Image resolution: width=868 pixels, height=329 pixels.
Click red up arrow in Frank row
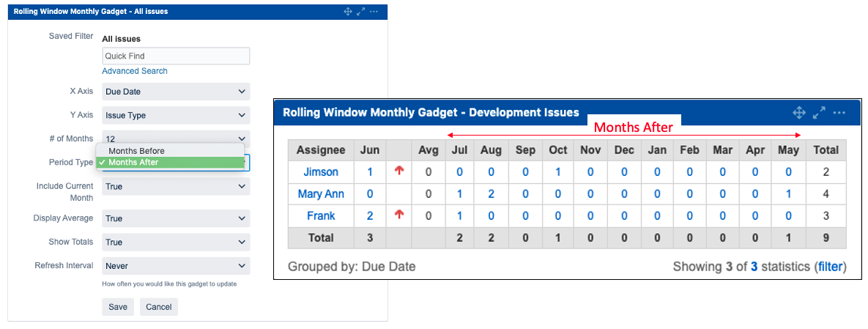pyautogui.click(x=399, y=215)
